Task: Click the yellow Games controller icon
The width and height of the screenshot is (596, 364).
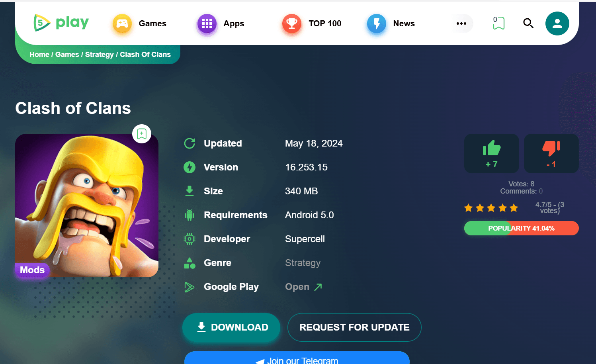Action: (122, 23)
